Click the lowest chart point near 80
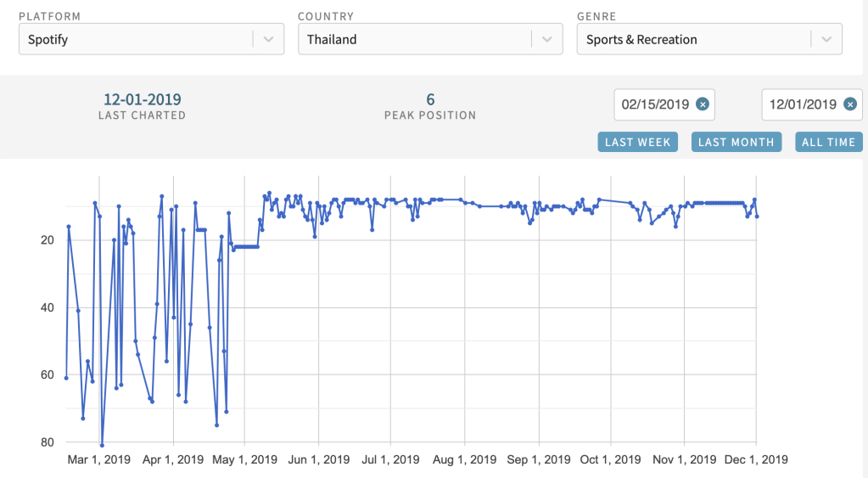This screenshot has width=868, height=478. 102,445
